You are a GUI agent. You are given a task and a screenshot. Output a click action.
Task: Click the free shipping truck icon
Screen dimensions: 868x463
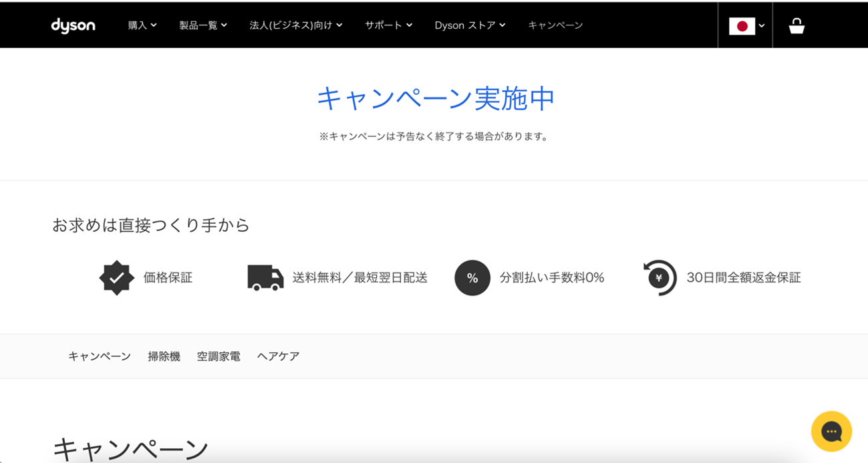click(265, 278)
